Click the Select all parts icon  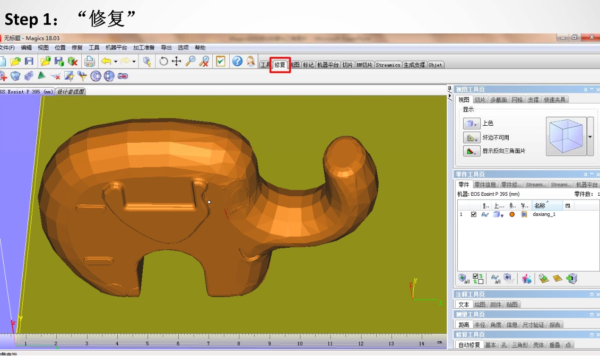(x=464, y=279)
